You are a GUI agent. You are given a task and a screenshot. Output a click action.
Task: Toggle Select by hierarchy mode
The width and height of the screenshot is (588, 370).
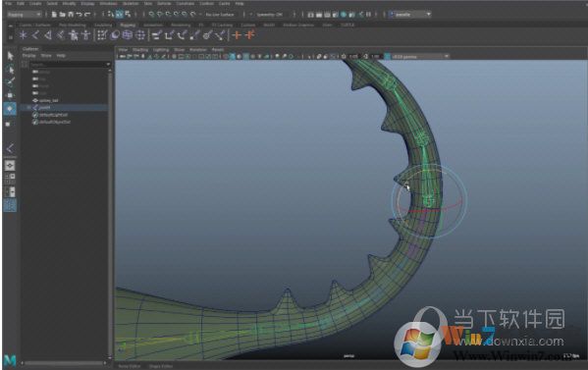point(111,15)
